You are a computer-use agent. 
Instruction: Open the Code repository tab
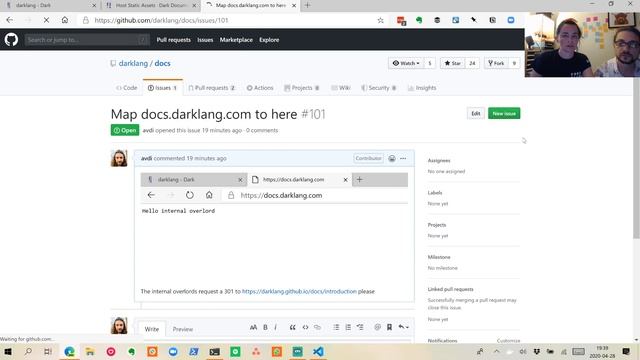[127, 88]
